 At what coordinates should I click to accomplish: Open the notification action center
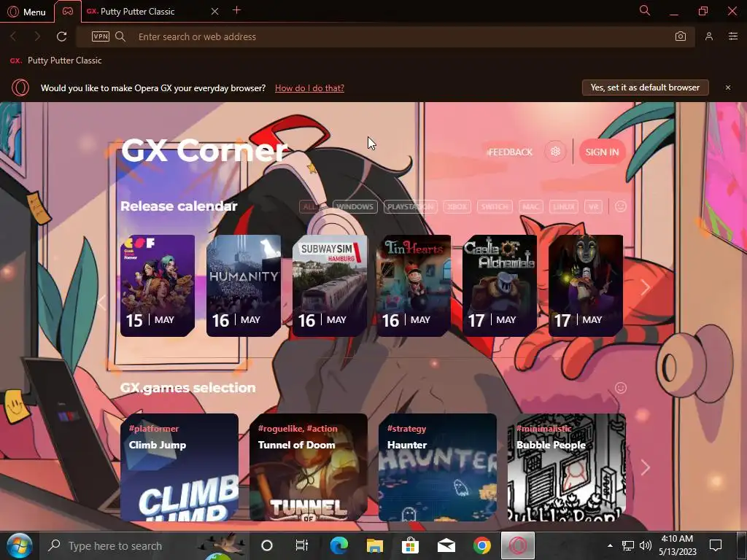coord(716,545)
